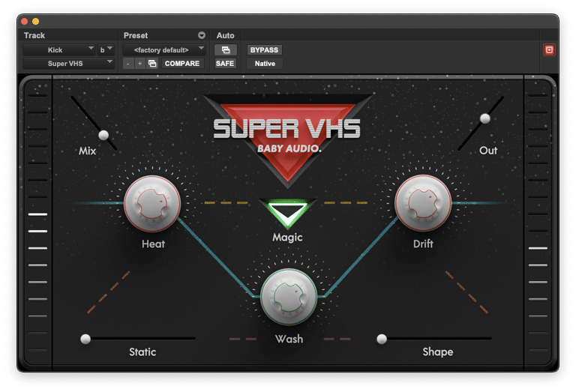The height and width of the screenshot is (392, 576).
Task: Open the Kick track selector dropdown
Action: (x=59, y=50)
